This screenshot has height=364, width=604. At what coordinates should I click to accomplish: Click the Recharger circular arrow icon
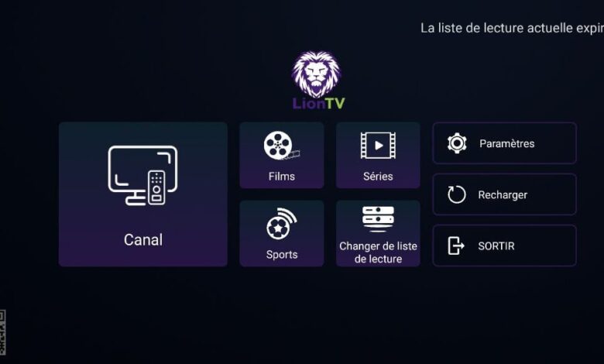pyautogui.click(x=457, y=194)
